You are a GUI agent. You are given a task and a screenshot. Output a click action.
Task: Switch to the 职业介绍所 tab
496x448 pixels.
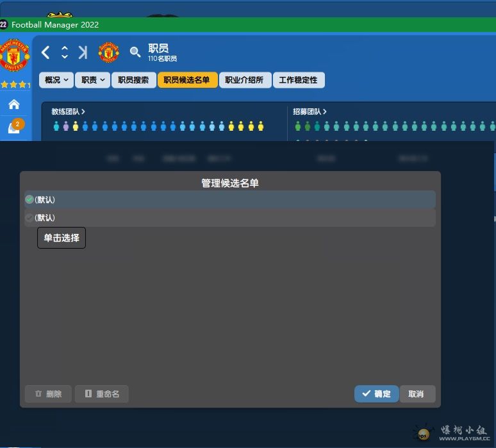coord(244,80)
